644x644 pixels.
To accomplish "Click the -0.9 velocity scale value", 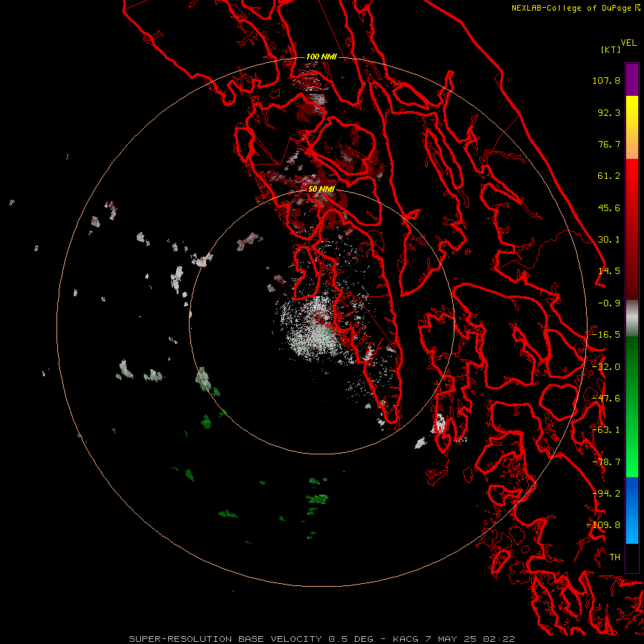I will pos(609,303).
